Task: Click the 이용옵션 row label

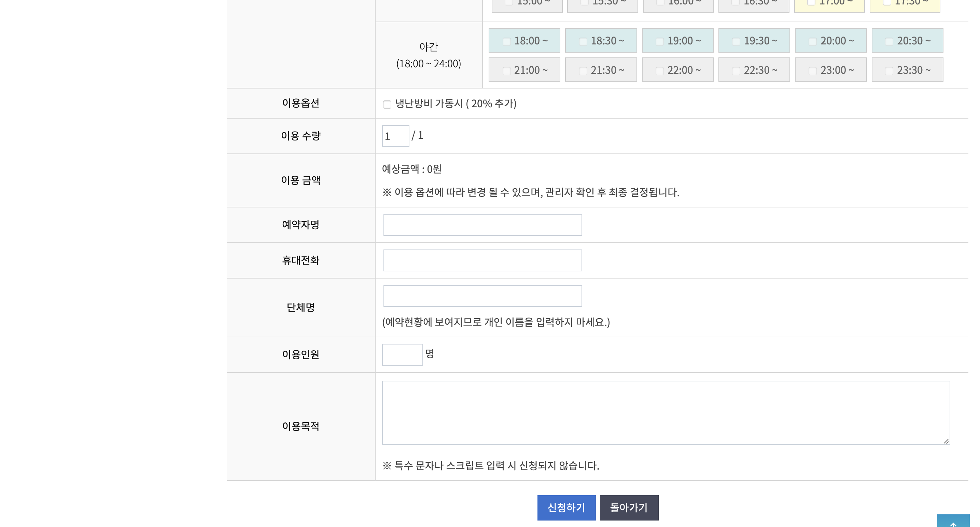Action: [300, 103]
